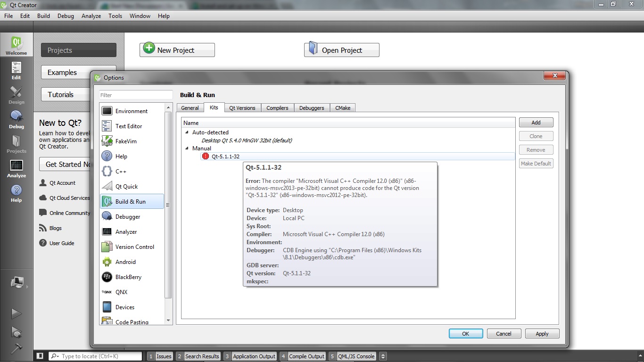Select the Tutorials section on Welcome page

(66, 95)
